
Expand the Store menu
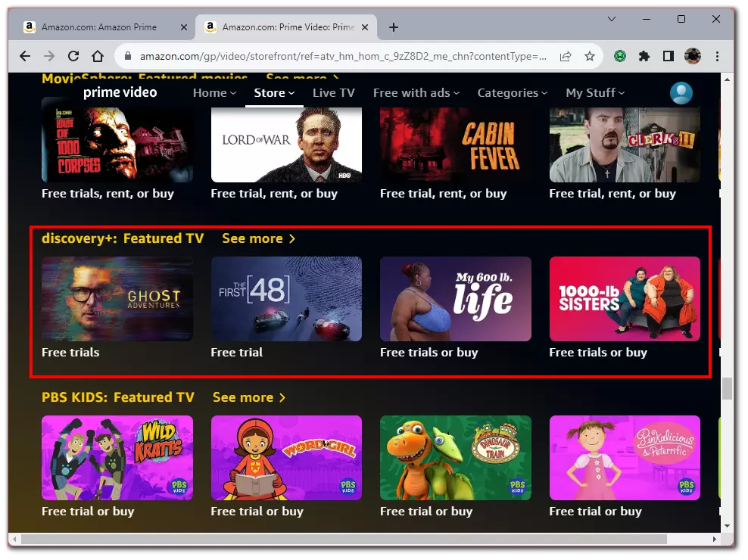pyautogui.click(x=274, y=93)
